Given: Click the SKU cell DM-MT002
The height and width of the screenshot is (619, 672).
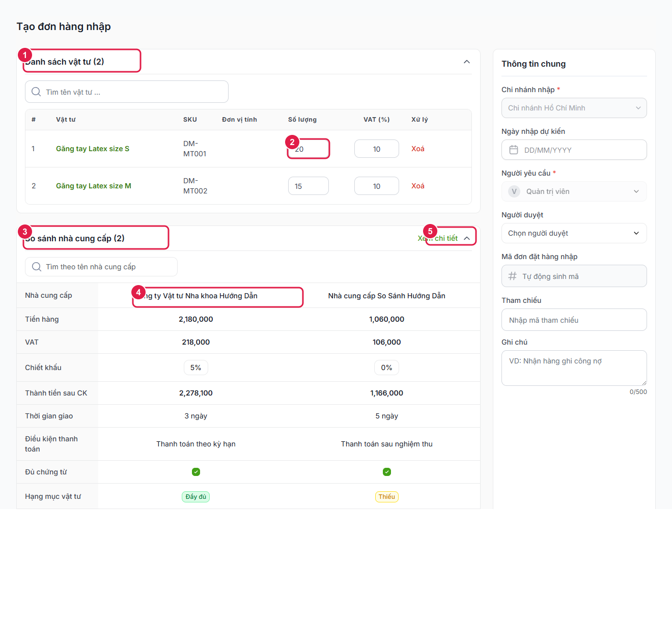Looking at the screenshot, I should (x=195, y=186).
